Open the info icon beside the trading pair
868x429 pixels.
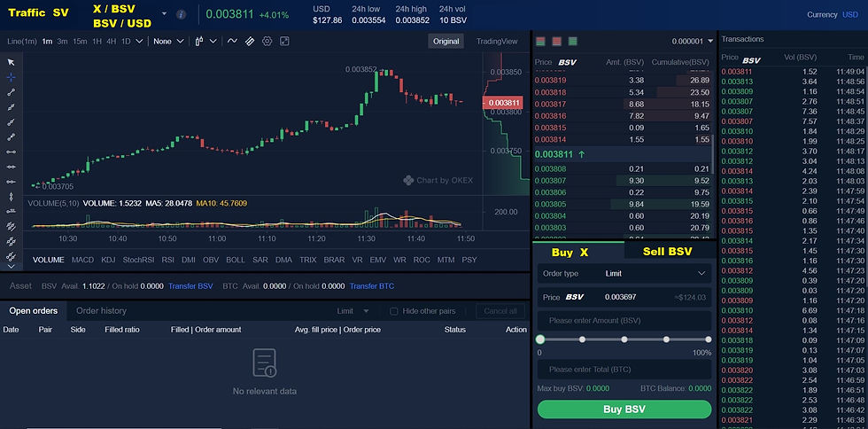point(181,14)
